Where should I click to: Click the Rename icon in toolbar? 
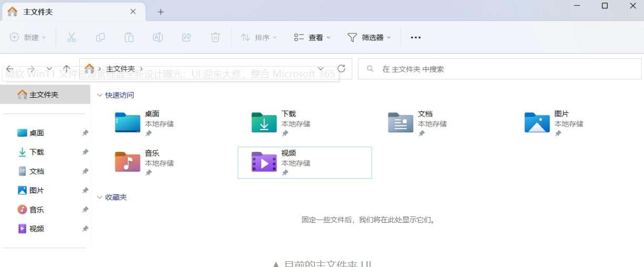coord(158,37)
